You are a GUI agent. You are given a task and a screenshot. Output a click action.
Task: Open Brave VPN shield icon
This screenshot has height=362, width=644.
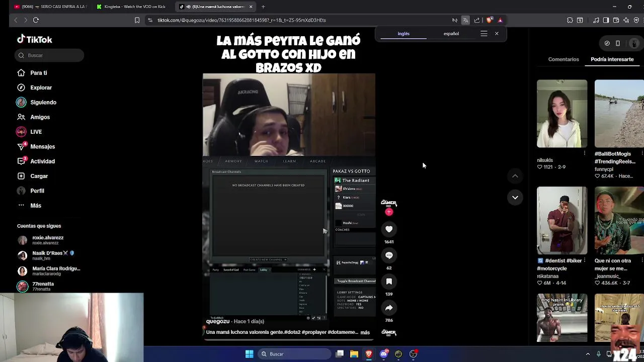(636, 20)
